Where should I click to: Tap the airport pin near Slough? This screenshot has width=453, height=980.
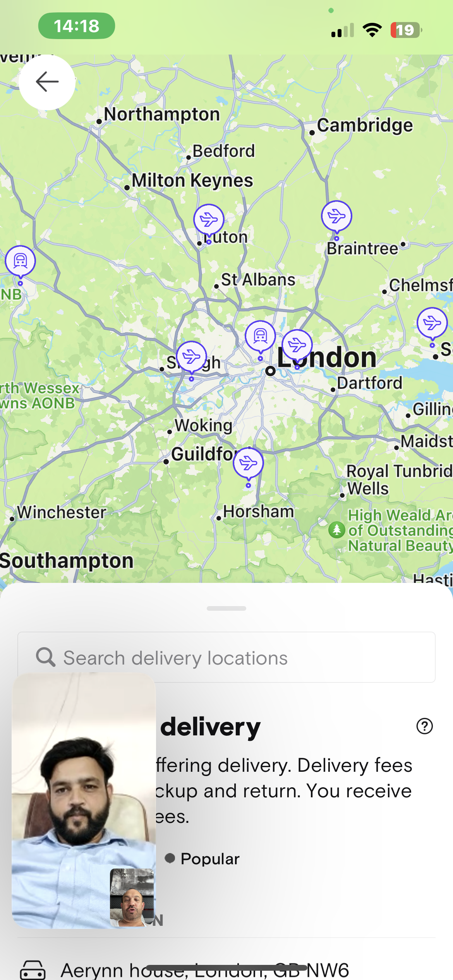point(191,357)
